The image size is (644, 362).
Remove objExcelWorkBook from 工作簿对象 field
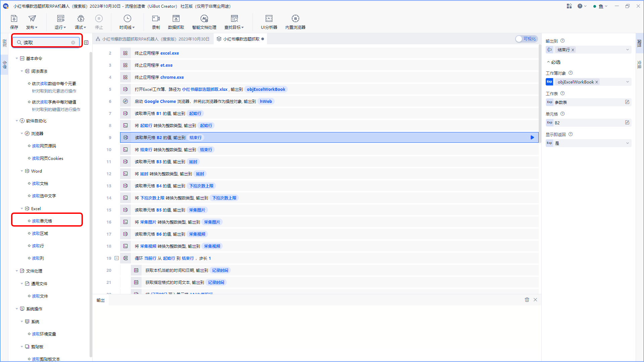pyautogui.click(x=597, y=82)
